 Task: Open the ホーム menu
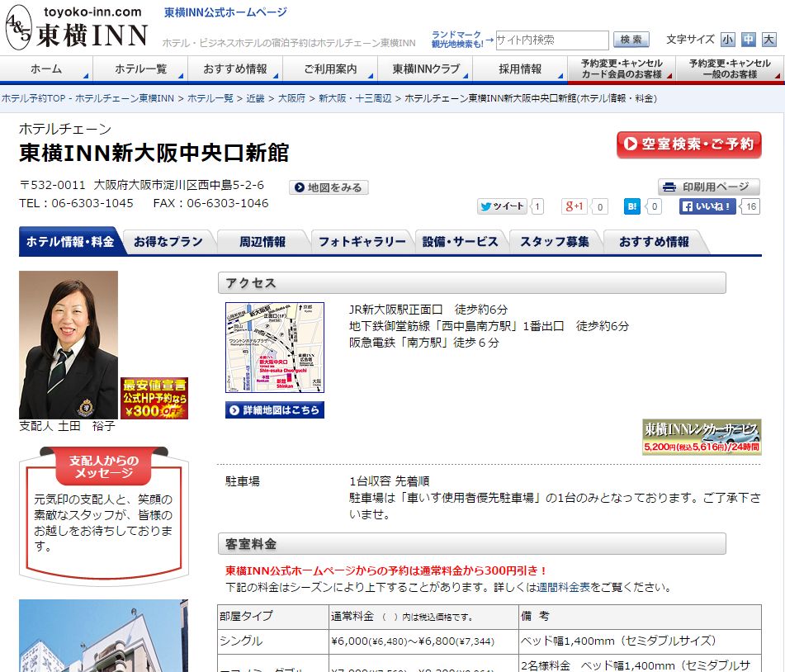pos(46,69)
